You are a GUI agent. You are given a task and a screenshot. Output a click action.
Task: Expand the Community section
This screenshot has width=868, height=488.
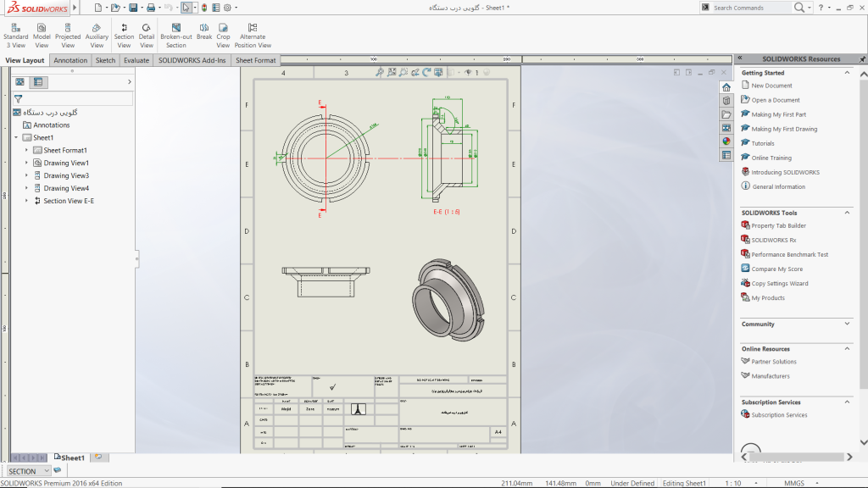tap(848, 324)
